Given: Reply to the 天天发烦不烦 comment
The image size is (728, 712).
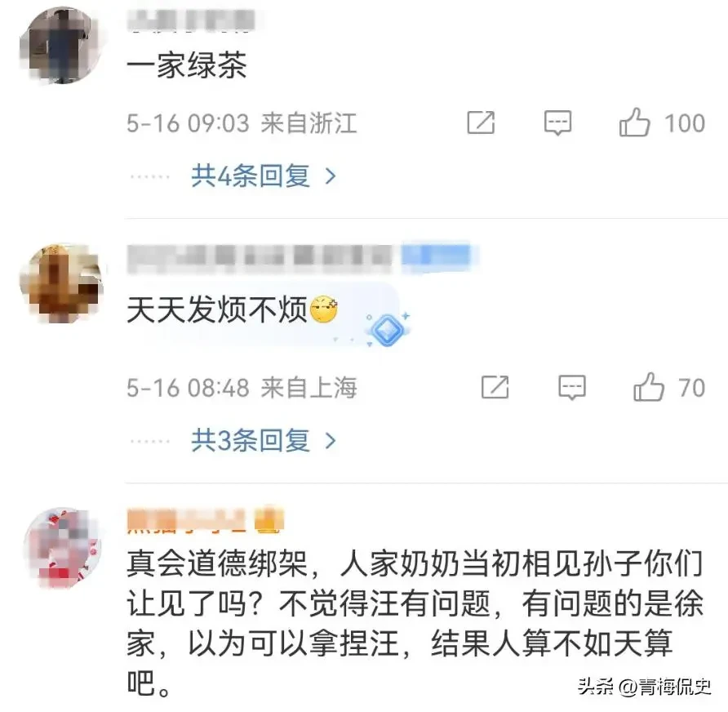Looking at the screenshot, I should [x=572, y=387].
